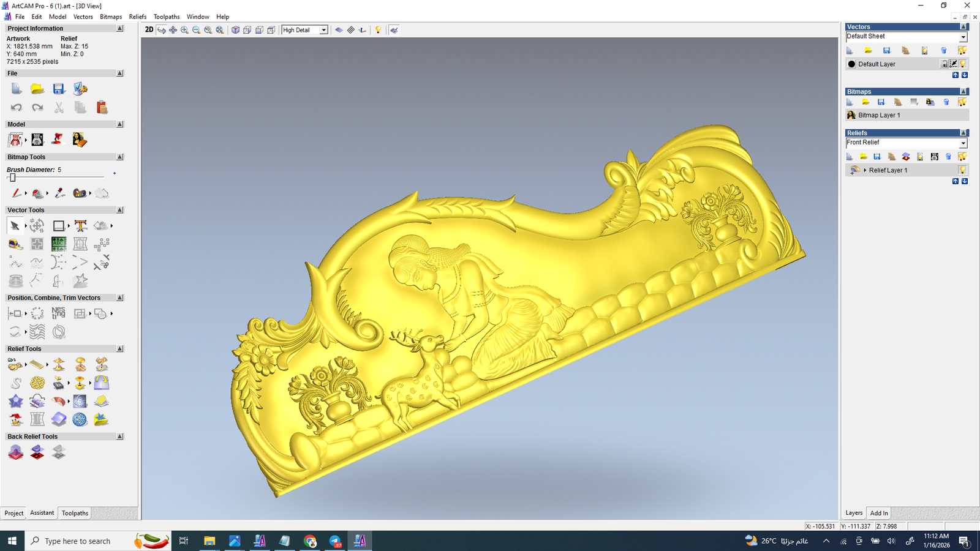The width and height of the screenshot is (980, 551).
Task: Open the Lights and Material lamp icon
Action: pos(378,30)
